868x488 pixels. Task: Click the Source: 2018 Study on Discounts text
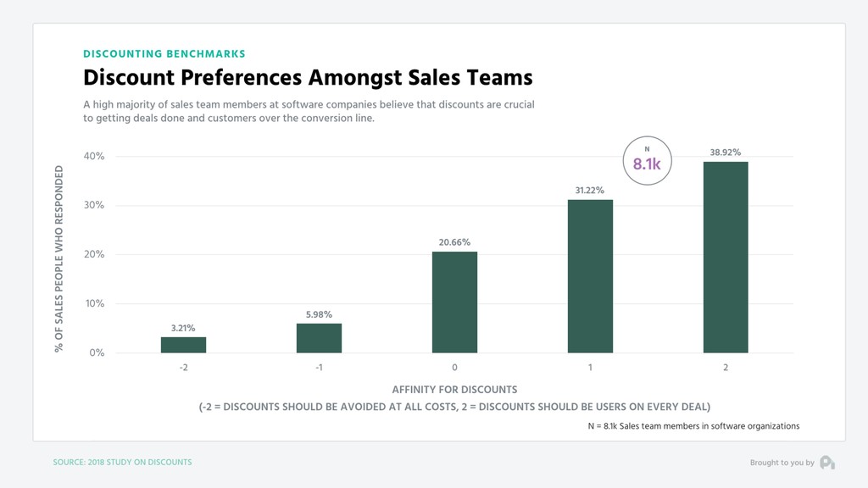(x=122, y=462)
